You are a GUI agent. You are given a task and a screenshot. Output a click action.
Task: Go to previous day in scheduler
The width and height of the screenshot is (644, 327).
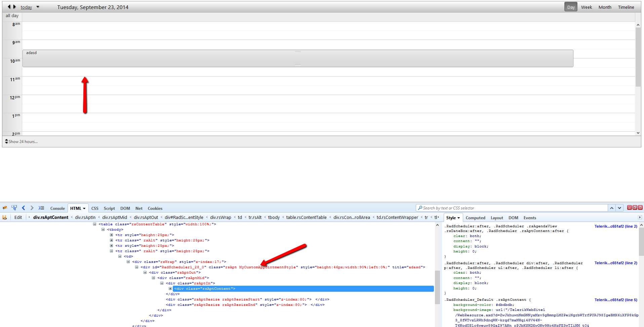pos(9,7)
